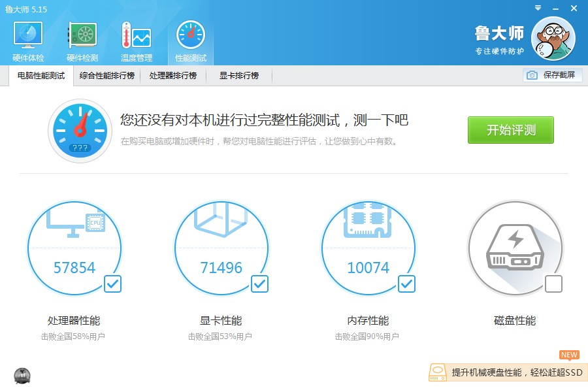Viewport: 588px width, 392px height.
Task: Click the speedometer gauge with ???
Action: 80,131
